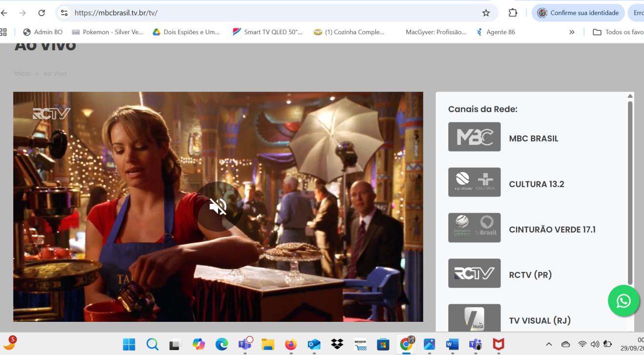644x355 pixels.
Task: Open Microsoft Word from the taskbar
Action: tap(452, 344)
